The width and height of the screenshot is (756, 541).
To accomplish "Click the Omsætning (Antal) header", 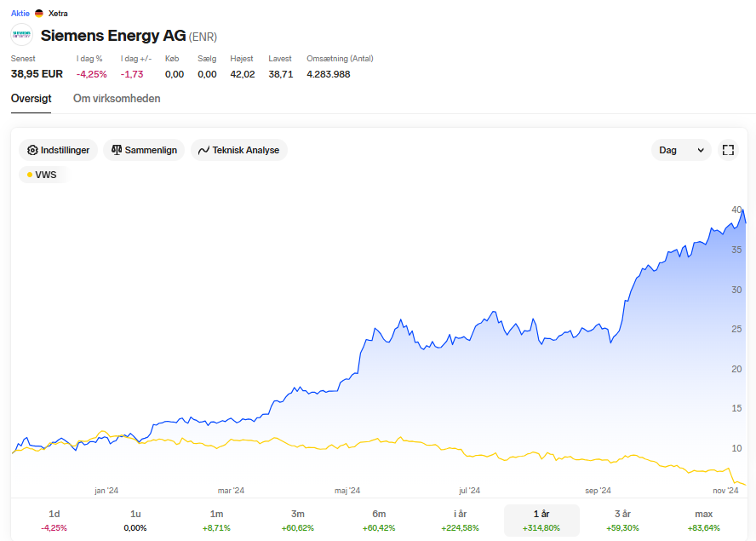I will [x=340, y=59].
